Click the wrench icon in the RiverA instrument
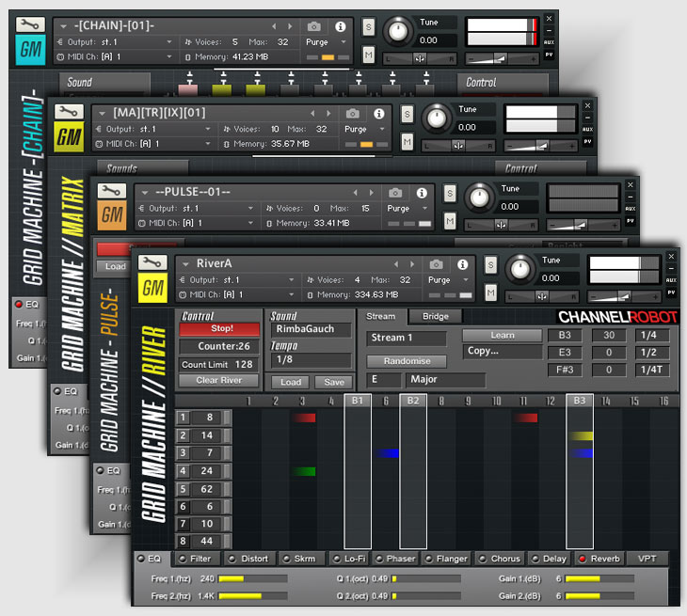The image size is (687, 616). click(152, 262)
